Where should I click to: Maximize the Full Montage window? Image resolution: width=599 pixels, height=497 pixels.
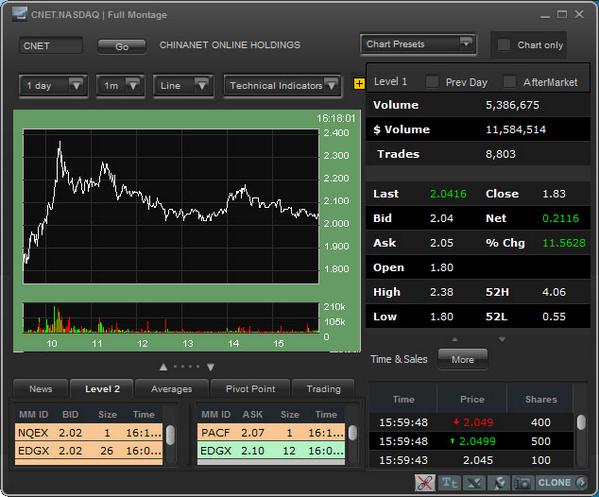tap(562, 15)
